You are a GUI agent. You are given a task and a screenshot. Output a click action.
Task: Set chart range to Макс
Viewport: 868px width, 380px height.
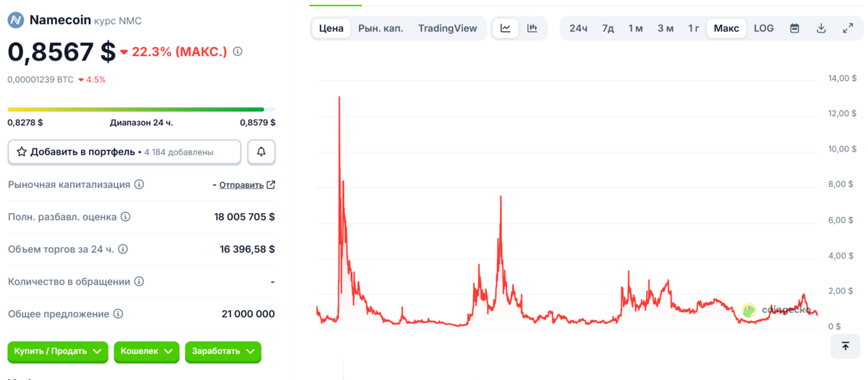pos(726,28)
